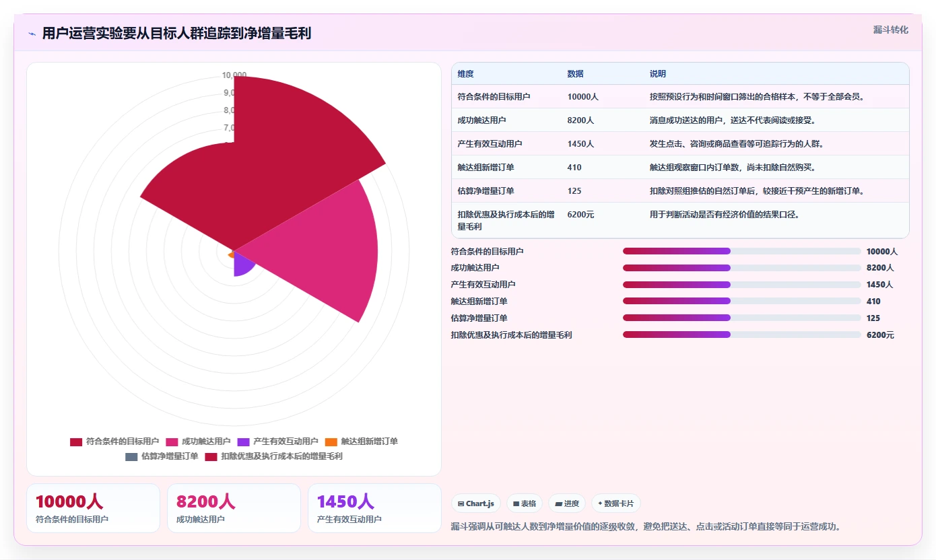The height and width of the screenshot is (560, 936).
Task: Click the page title 用户运营实验要从目标人群追踪到净增量毛利
Action: tap(176, 34)
